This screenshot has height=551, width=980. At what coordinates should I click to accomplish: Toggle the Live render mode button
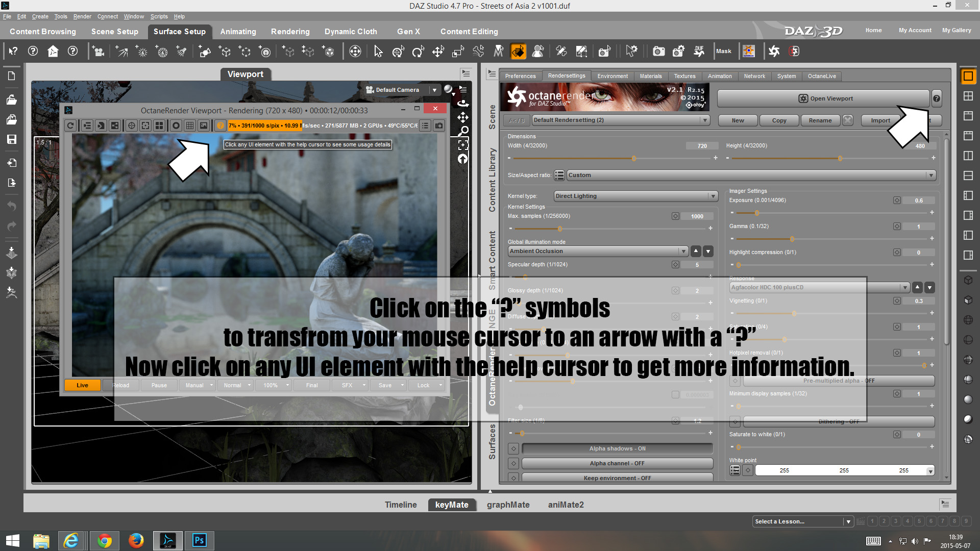coord(82,385)
